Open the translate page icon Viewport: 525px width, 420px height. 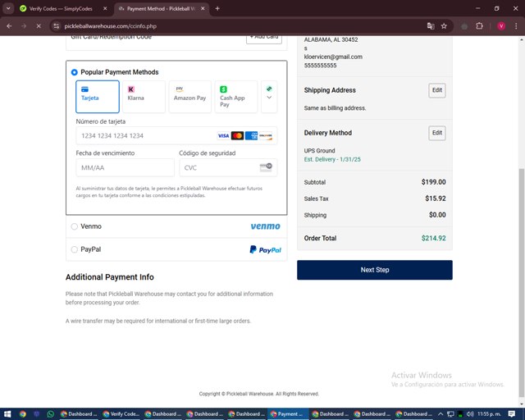pos(431,25)
